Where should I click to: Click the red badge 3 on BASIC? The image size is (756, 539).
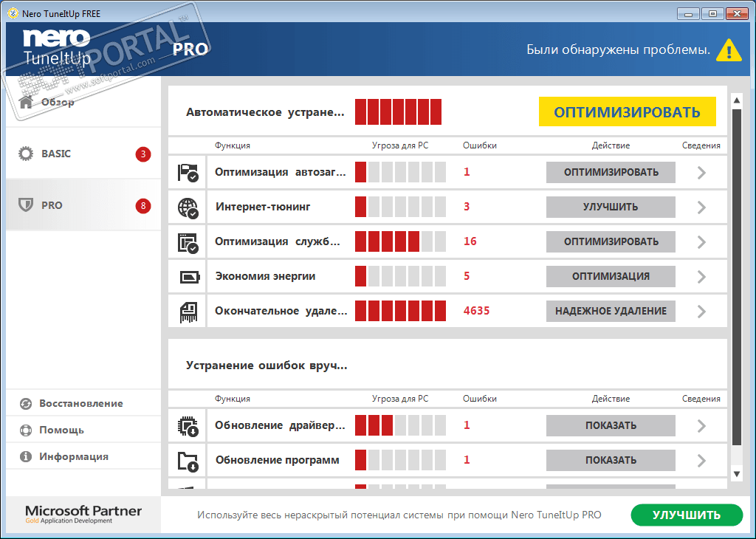[x=143, y=154]
